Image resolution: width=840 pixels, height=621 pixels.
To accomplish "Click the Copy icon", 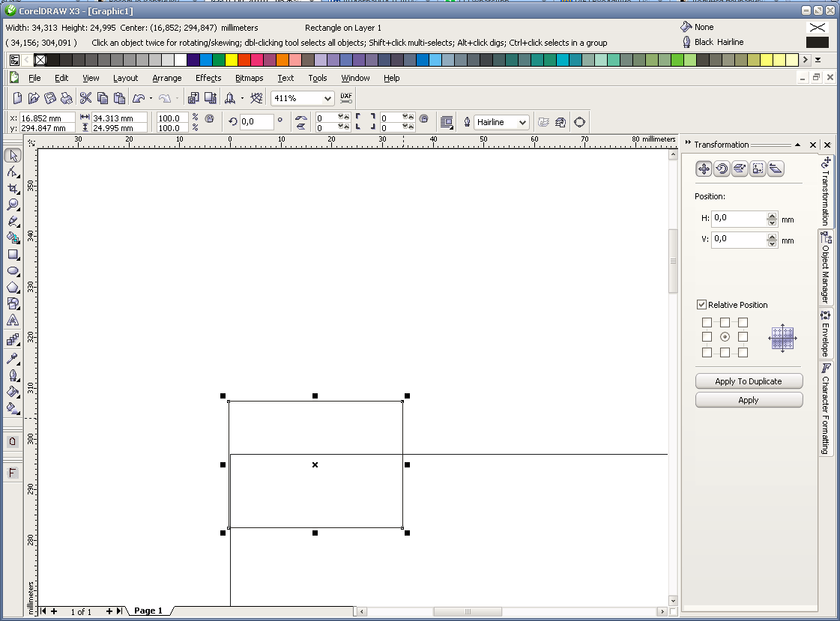I will click(103, 98).
